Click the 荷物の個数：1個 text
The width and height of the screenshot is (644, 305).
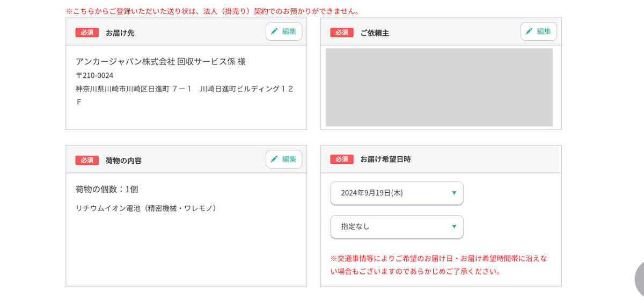pyautogui.click(x=107, y=190)
